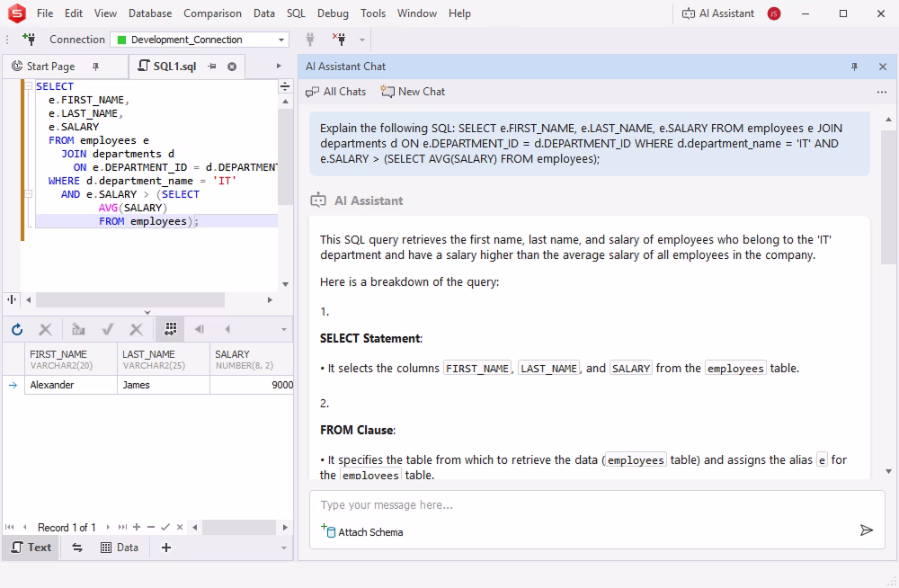Pin the AI Assistant Chat panel
The height and width of the screenshot is (588, 899).
(854, 67)
